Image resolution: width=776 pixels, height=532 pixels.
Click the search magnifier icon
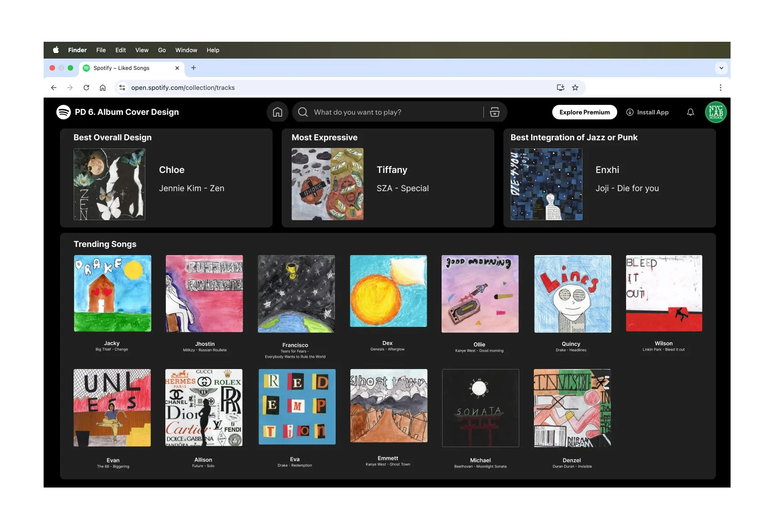(x=303, y=112)
